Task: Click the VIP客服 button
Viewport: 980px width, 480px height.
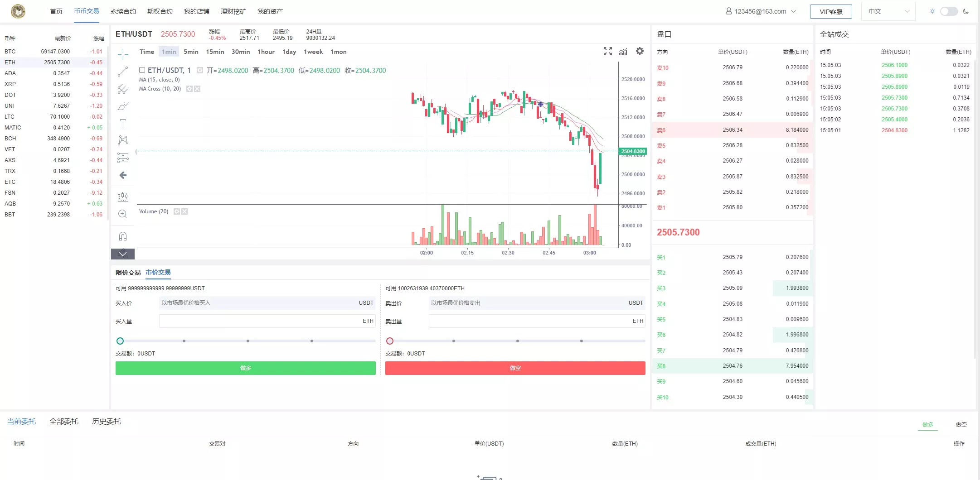Action: click(x=831, y=11)
